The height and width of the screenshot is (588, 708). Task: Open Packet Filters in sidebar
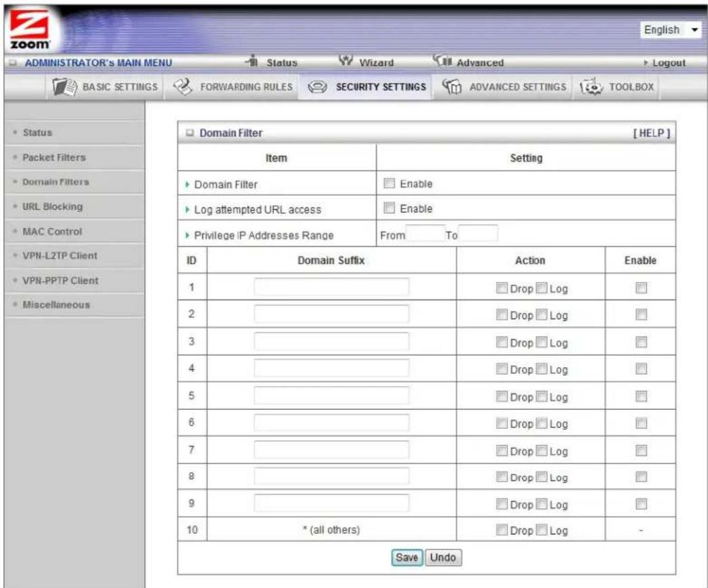coord(54,157)
